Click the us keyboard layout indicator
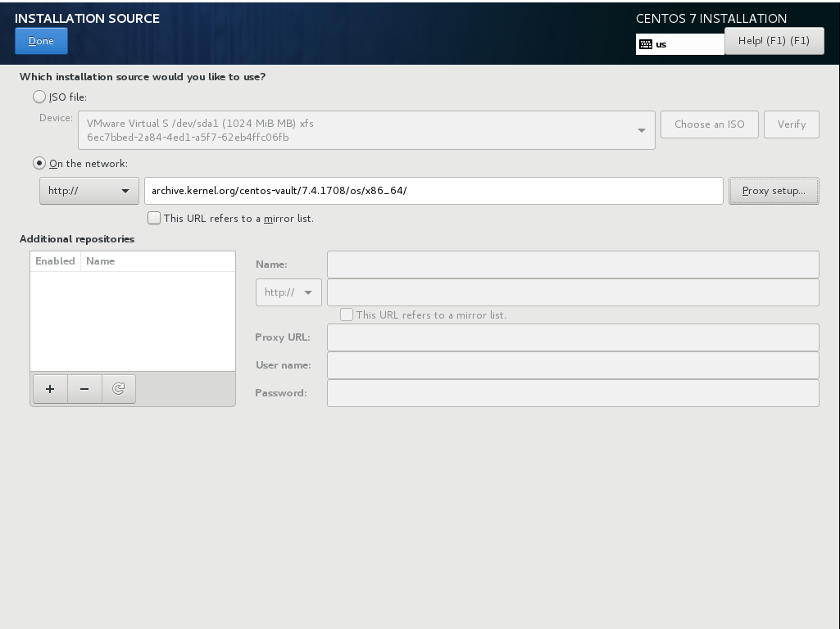 (x=680, y=44)
